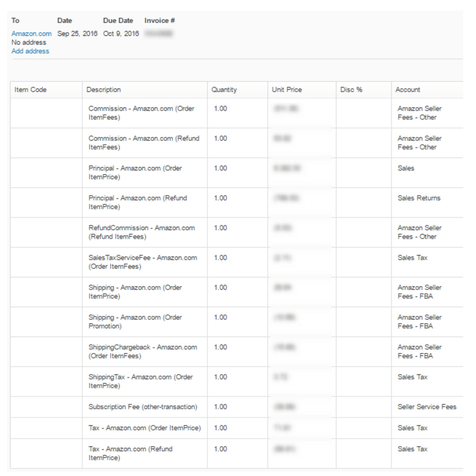Screen dimensions: 476x476
Task: Select the Commission Refund ItemFees description cell
Action: 145,143
